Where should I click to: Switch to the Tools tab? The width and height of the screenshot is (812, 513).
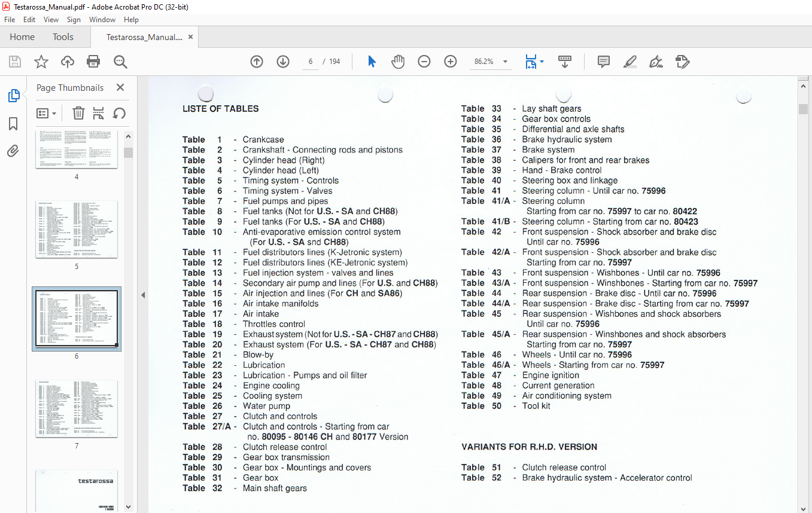pyautogui.click(x=63, y=37)
